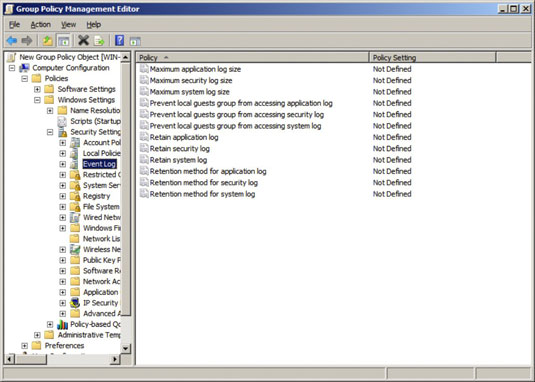
Task: Collapse the Security Settings node
Action: click(x=50, y=132)
